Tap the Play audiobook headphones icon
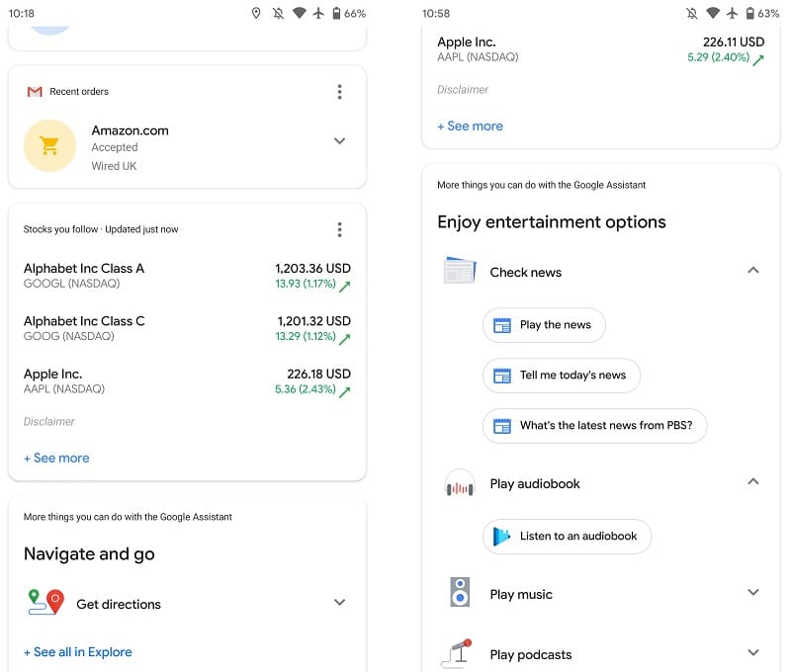The width and height of the screenshot is (791, 672). coord(460,484)
